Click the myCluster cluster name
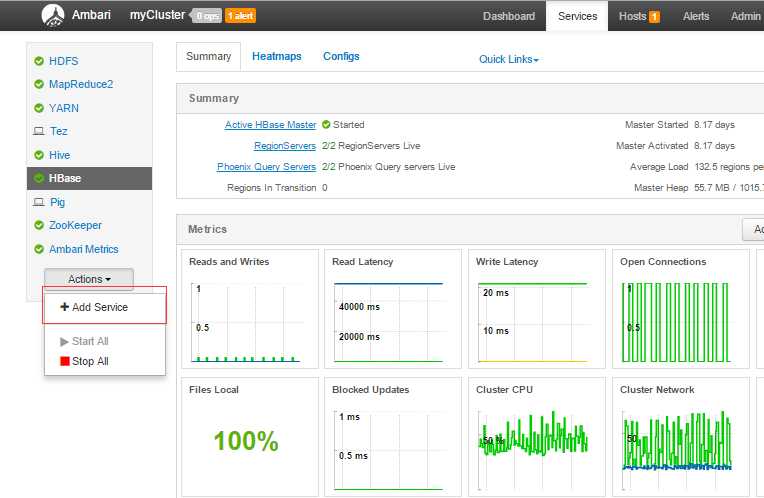 pos(157,15)
